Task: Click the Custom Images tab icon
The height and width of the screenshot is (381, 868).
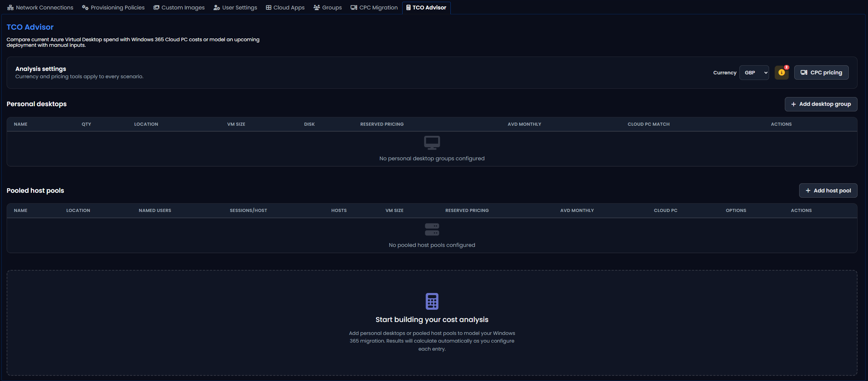Action: pos(156,7)
